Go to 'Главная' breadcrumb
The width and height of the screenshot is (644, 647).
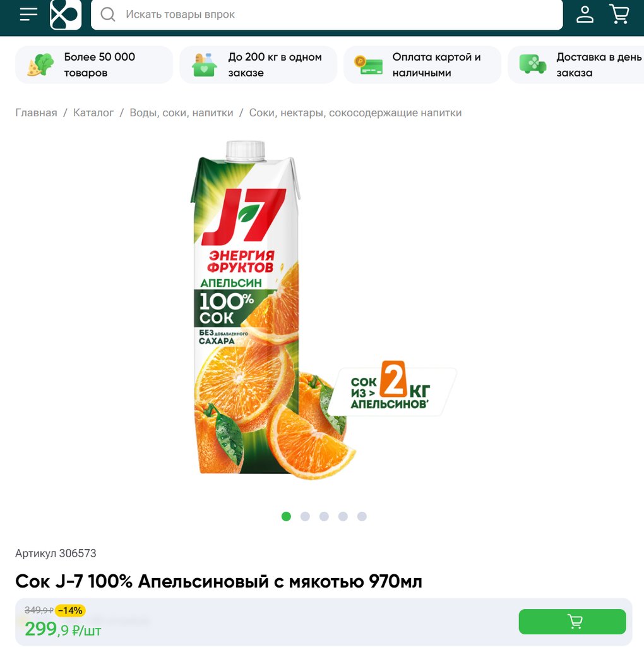(36, 112)
